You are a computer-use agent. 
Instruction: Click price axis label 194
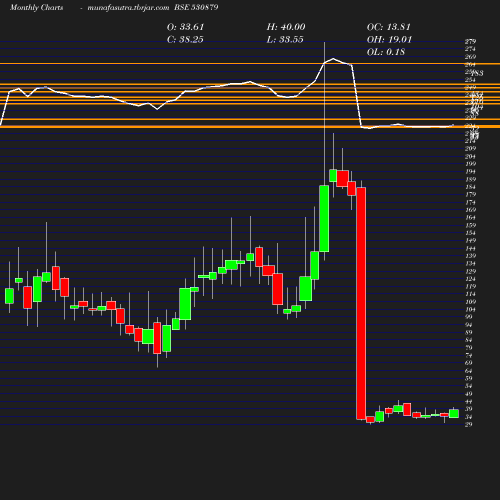coord(470,172)
